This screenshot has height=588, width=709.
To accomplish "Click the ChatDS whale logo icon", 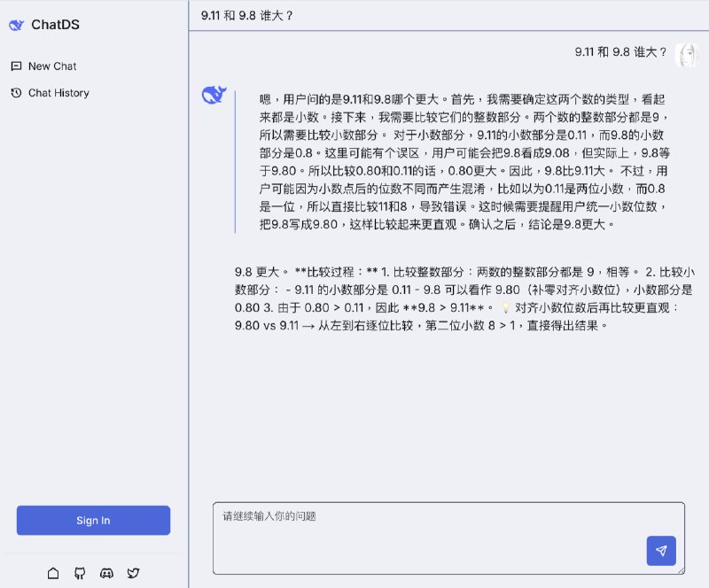I will point(16,25).
